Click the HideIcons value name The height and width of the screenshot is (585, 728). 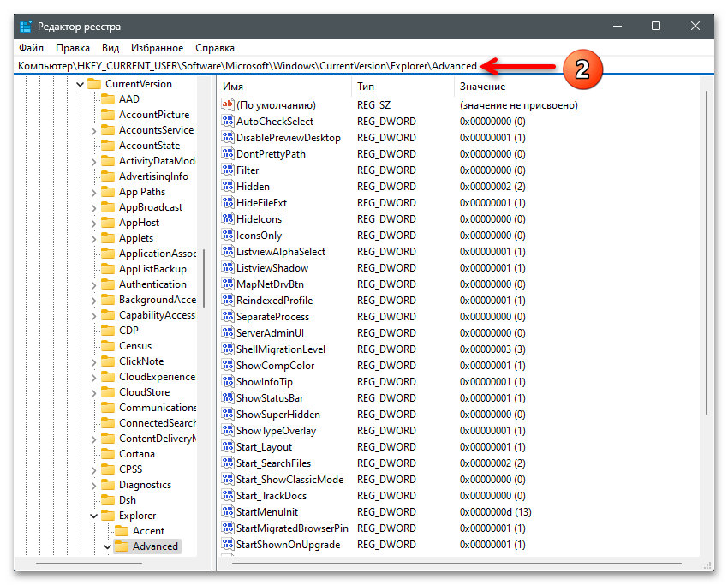(x=259, y=218)
